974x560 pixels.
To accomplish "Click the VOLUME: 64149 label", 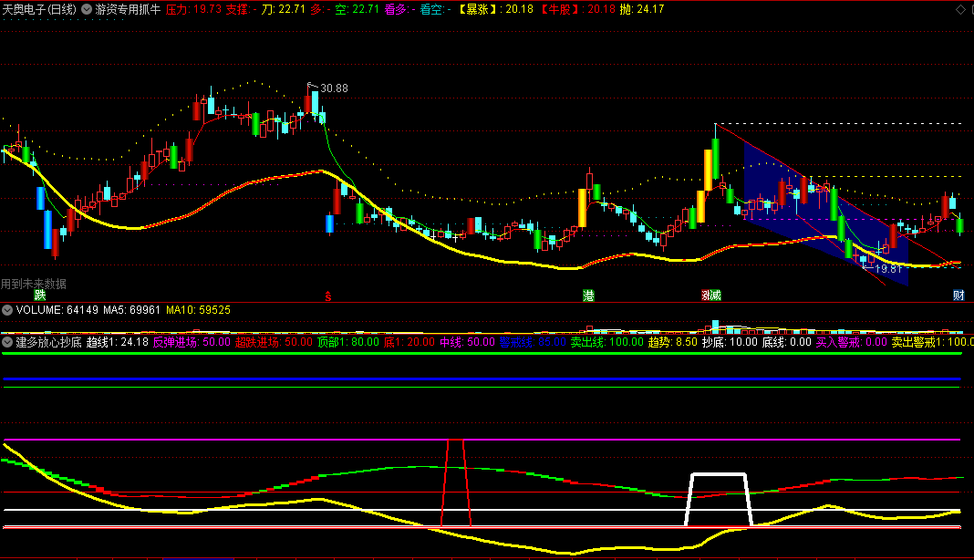I will click(57, 309).
